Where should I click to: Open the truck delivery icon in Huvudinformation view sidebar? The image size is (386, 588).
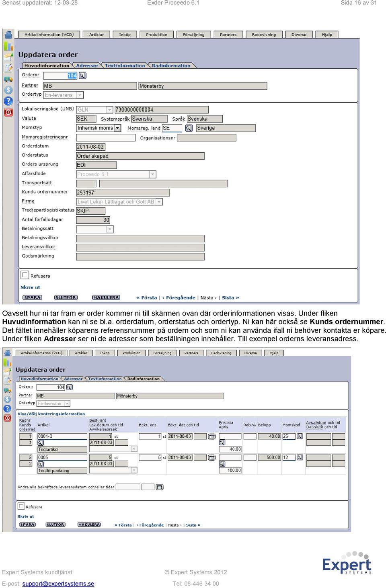pyautogui.click(x=8, y=79)
